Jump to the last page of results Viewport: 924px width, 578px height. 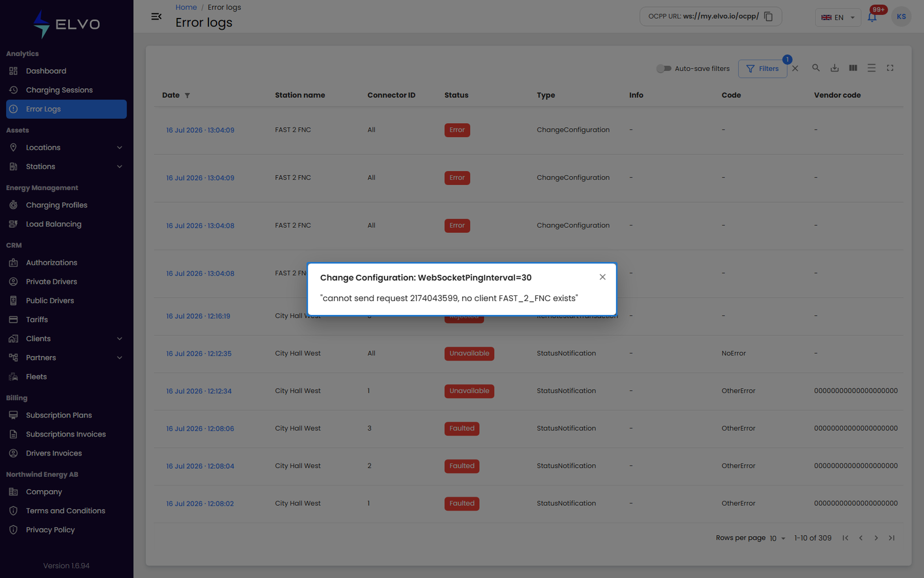click(892, 538)
